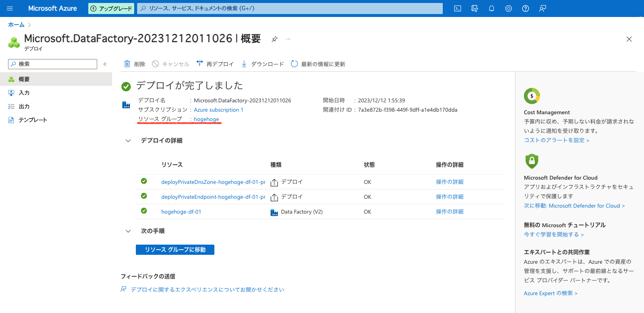The width and height of the screenshot is (644, 313).
Task: Open portal settings gear
Action: (x=509, y=8)
